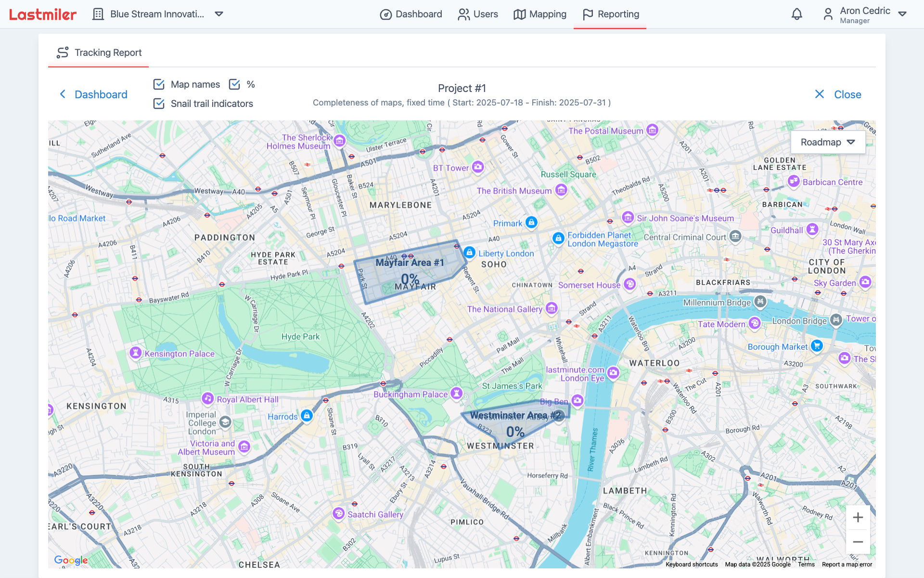The height and width of the screenshot is (578, 924).
Task: Click the user profile avatar icon
Action: pyautogui.click(x=828, y=14)
